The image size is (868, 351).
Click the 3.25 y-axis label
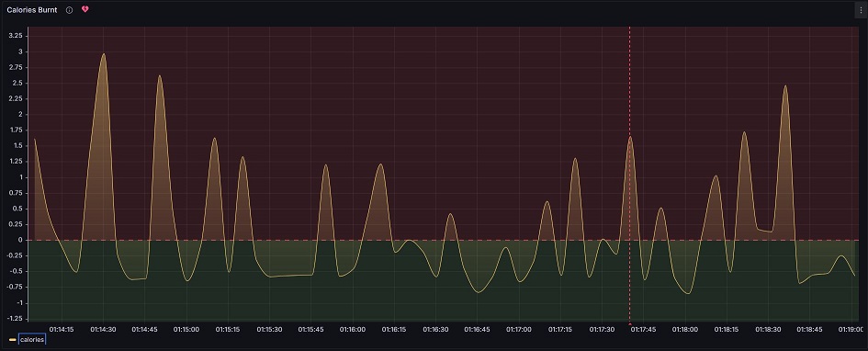coord(16,36)
